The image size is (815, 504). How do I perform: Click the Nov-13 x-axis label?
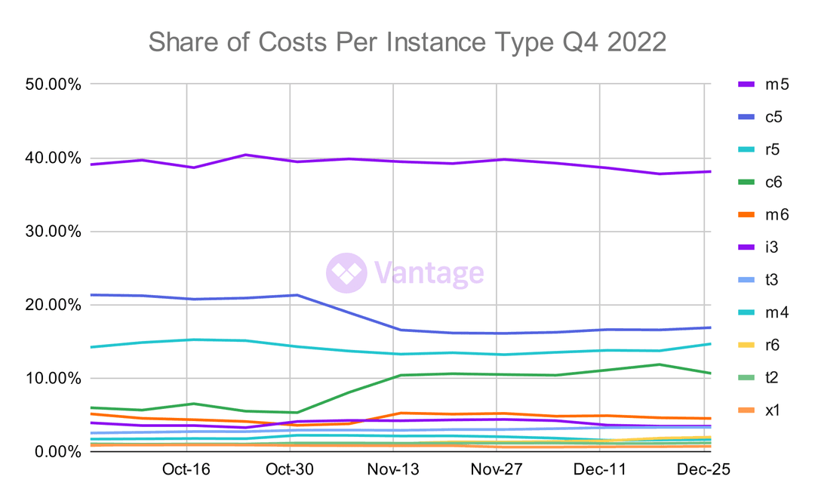pos(393,469)
